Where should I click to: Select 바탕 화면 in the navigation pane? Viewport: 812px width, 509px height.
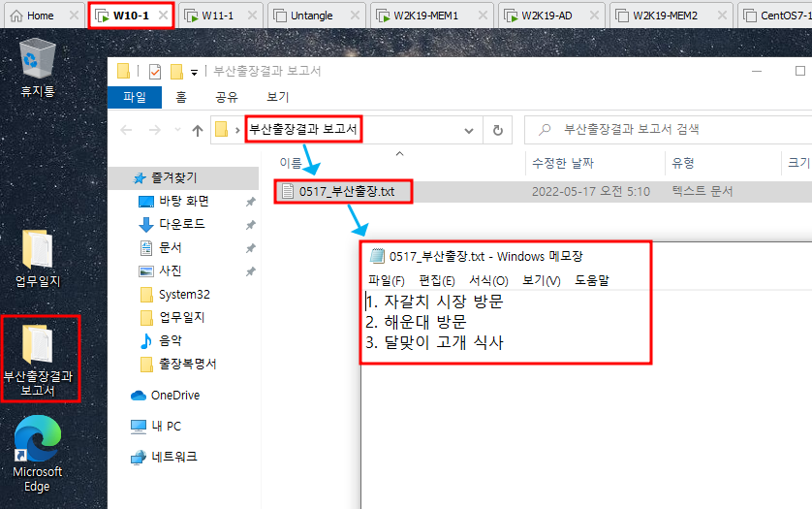coord(183,201)
